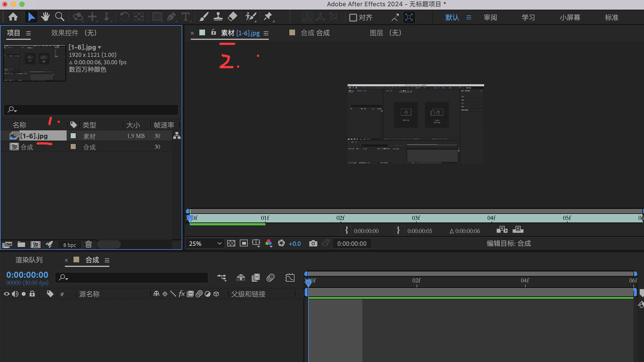The height and width of the screenshot is (362, 644).
Task: Open the 25% magnification dropdown
Action: (x=205, y=244)
